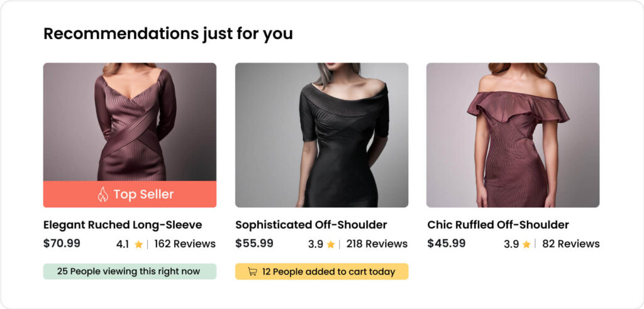Click the star next to 218 Reviews
Viewport: 644px width, 309px height.
pos(330,244)
